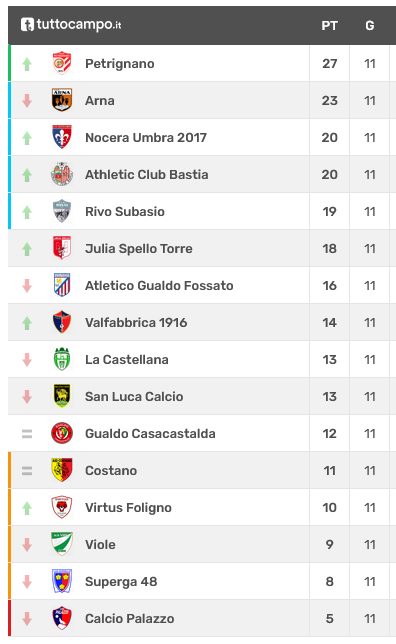
Task: Click the G column header
Action: point(370,26)
